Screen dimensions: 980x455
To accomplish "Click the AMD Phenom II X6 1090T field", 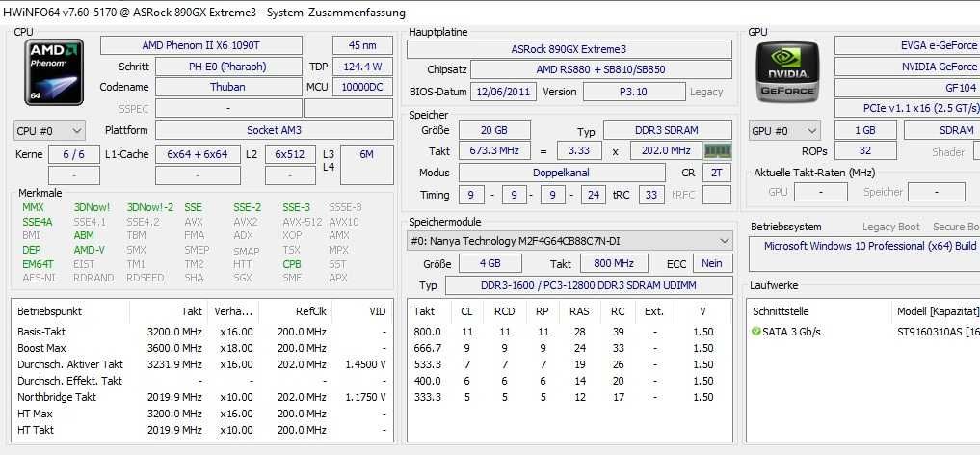I will [x=200, y=45].
